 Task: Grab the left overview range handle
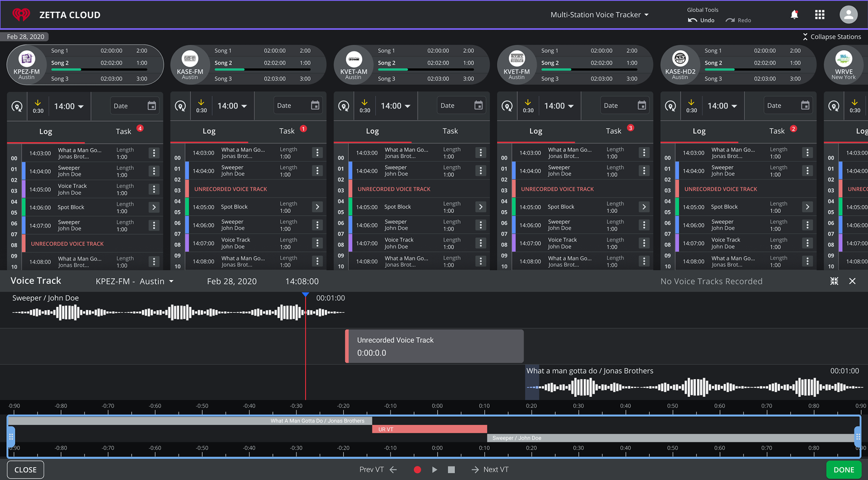click(x=11, y=437)
